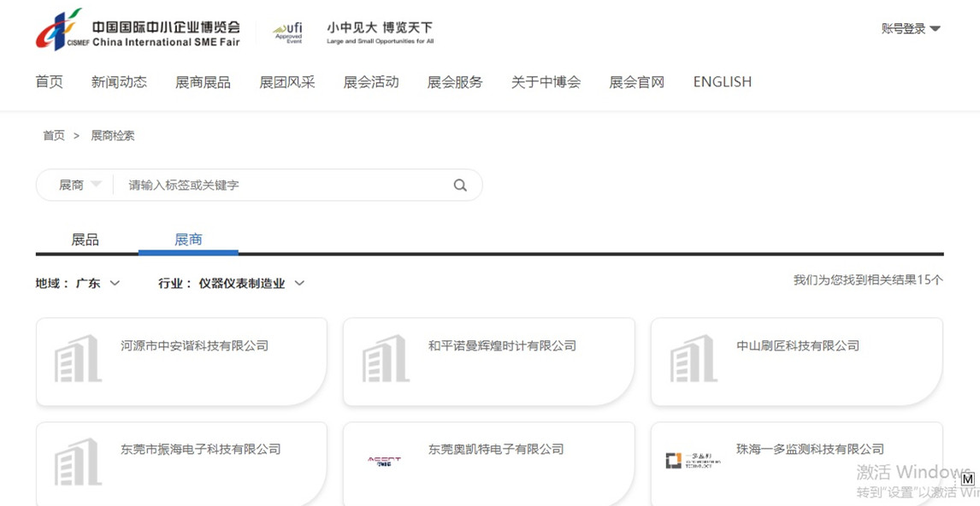980x506 pixels.
Task: Switch to the 展品 tab
Action: click(x=85, y=239)
